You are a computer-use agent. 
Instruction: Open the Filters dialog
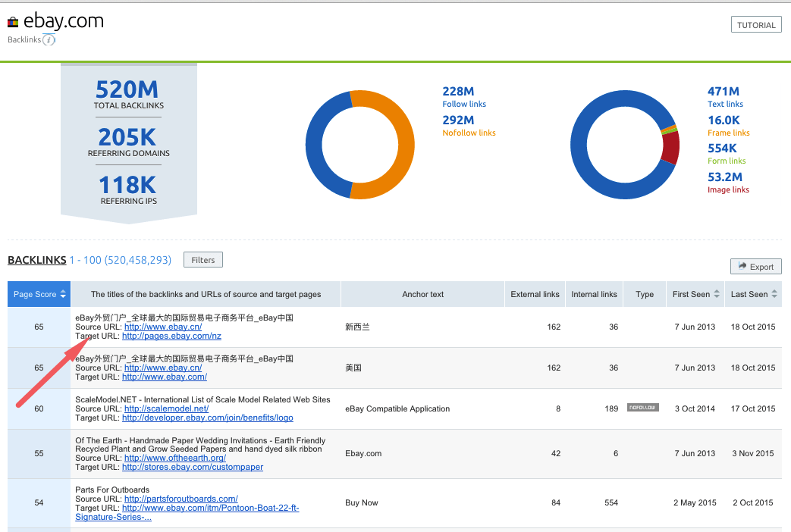coord(202,259)
